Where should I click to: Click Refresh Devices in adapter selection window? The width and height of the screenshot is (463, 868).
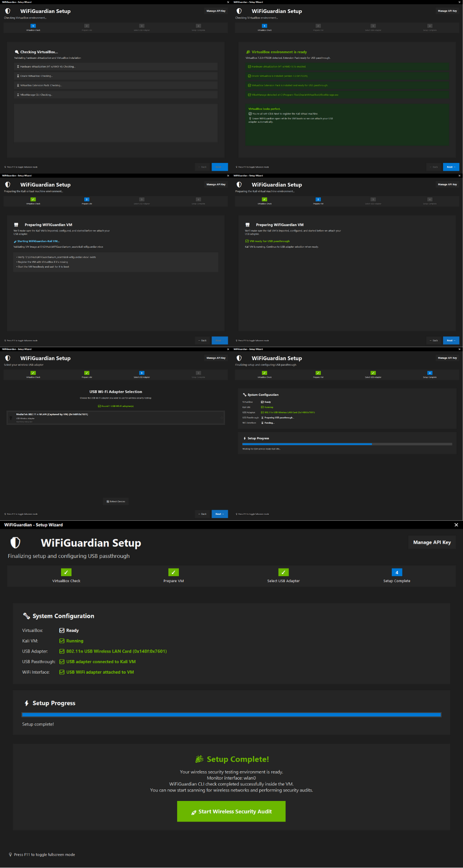tap(116, 501)
